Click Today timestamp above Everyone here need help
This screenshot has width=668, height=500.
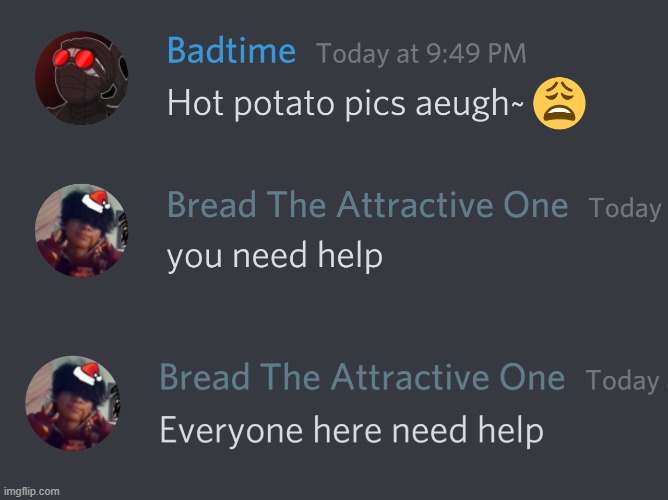point(622,381)
